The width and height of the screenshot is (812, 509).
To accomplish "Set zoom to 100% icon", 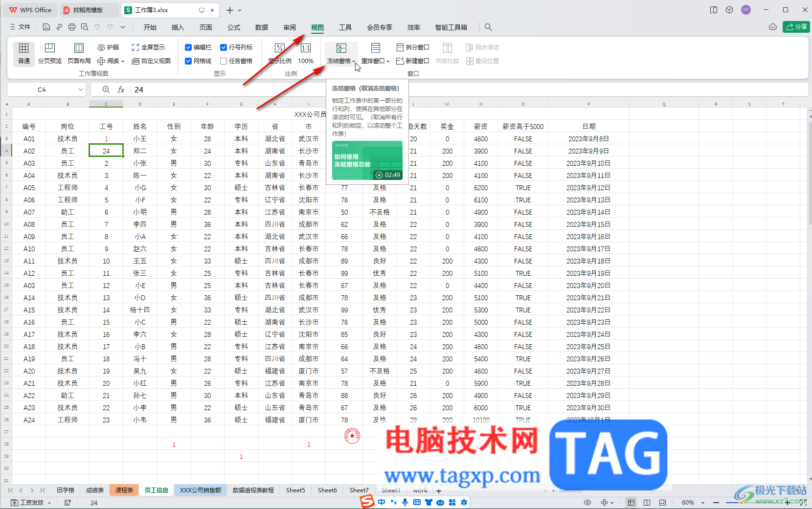I will (x=306, y=48).
